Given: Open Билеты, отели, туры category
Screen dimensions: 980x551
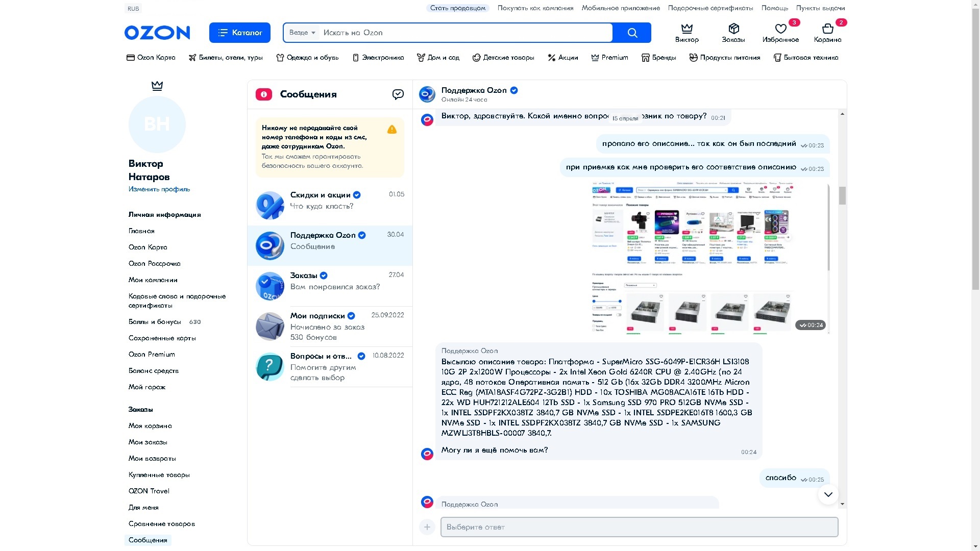Looking at the screenshot, I should tap(226, 58).
